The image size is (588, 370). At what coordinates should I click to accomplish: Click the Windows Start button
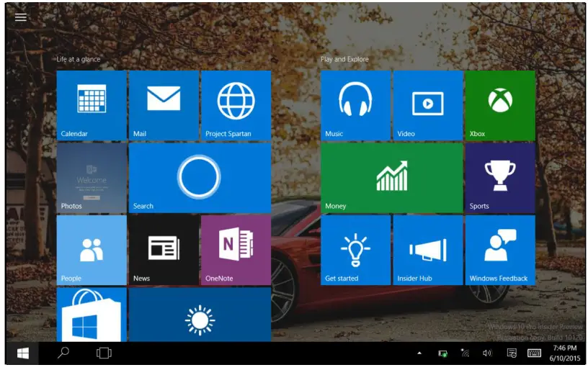tap(23, 353)
